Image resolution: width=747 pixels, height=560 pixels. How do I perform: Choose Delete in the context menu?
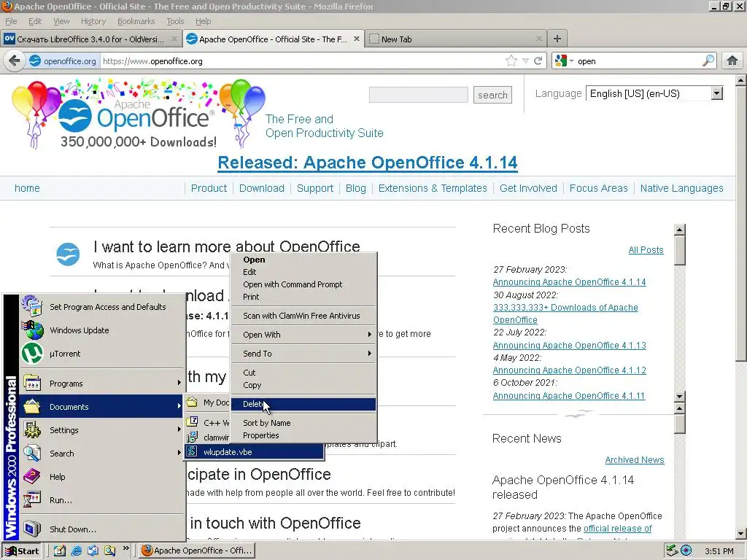pyautogui.click(x=303, y=404)
